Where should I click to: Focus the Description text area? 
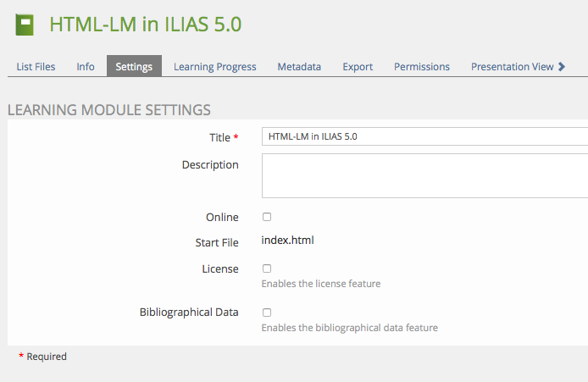pyautogui.click(x=424, y=175)
